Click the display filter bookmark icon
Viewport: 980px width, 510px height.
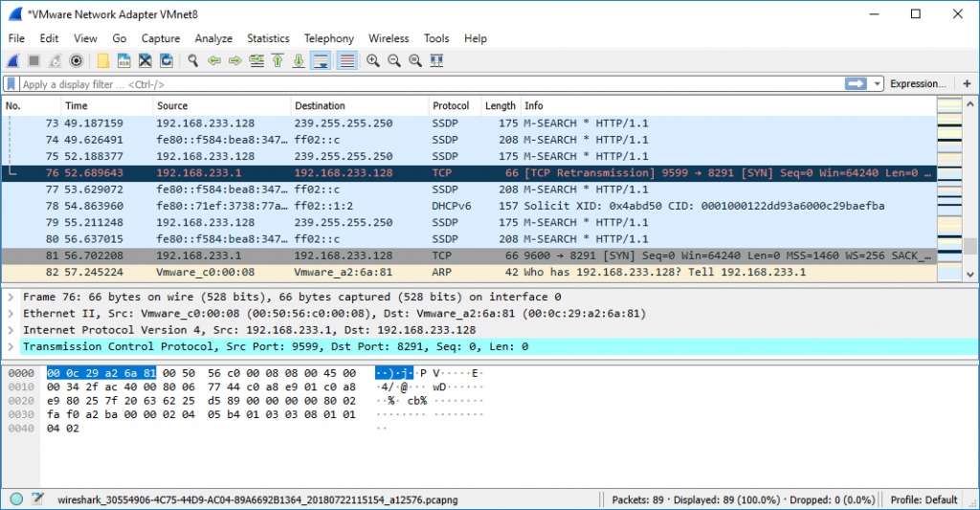tap(11, 84)
